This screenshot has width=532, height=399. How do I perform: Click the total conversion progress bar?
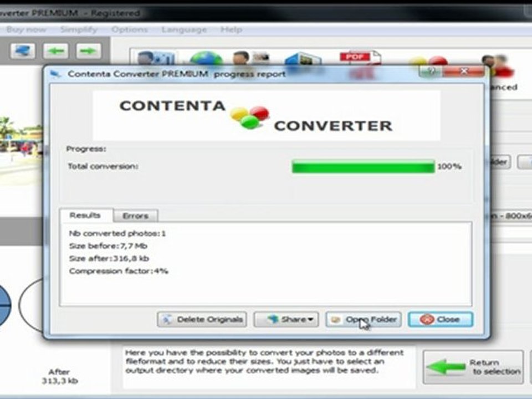pos(363,166)
